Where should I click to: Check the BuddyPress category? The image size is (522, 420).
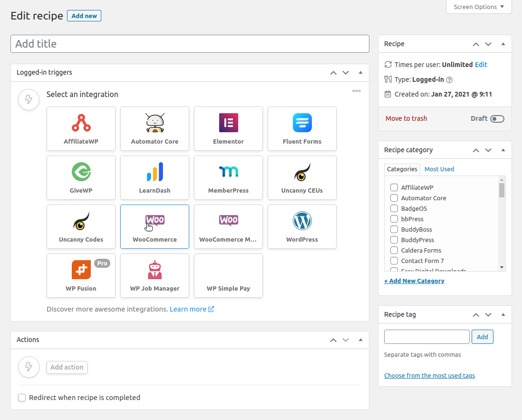point(394,240)
